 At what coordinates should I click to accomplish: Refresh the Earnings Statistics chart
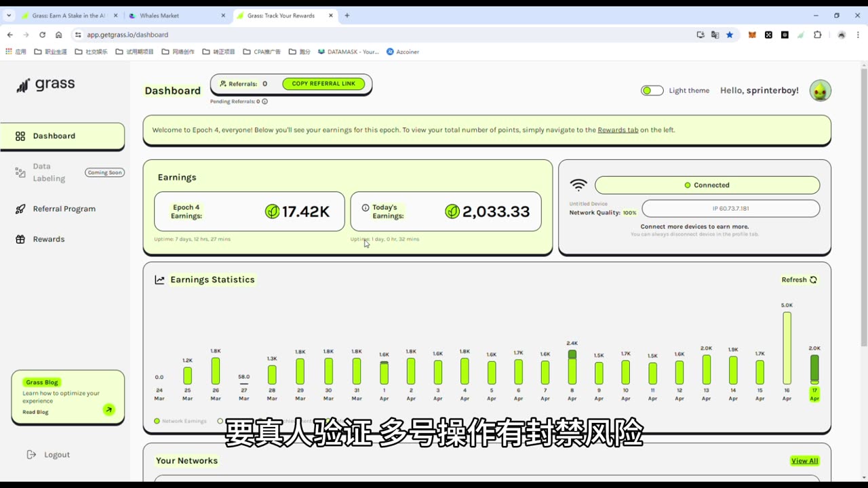coord(800,280)
